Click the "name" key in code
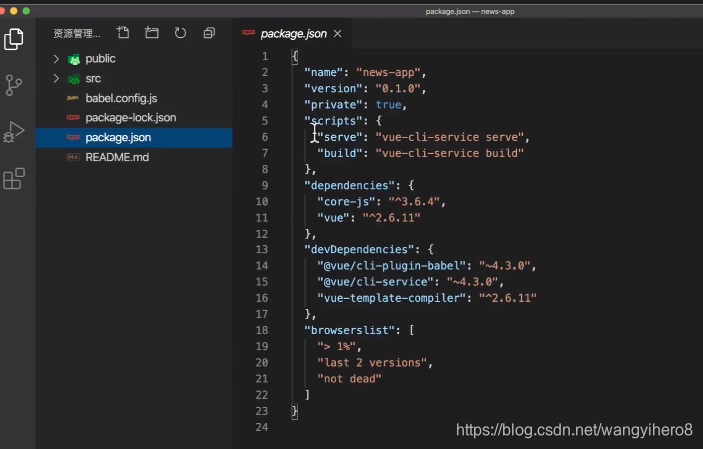Image resolution: width=703 pixels, height=449 pixels. click(323, 72)
